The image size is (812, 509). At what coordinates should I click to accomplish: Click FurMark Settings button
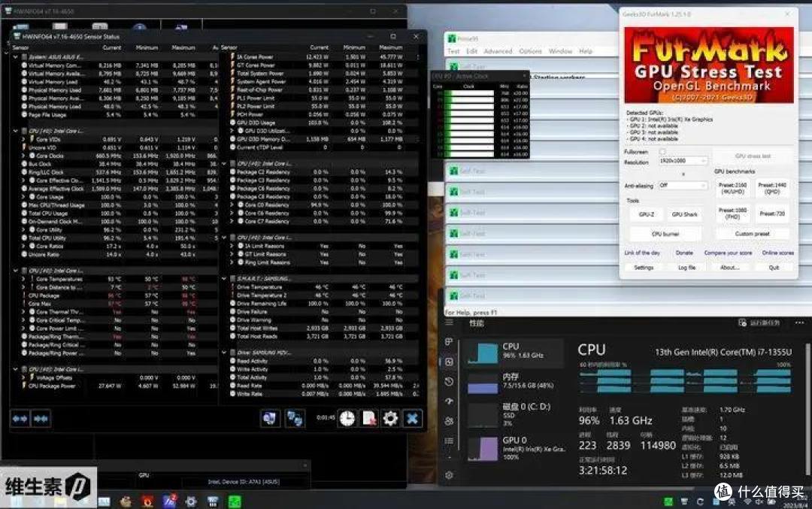(644, 268)
